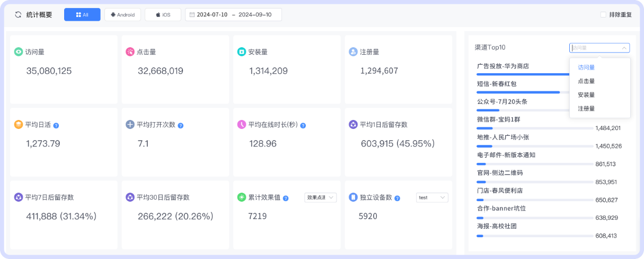The image size is (644, 259).
Task: Switch to the Android platform filter
Action: (x=122, y=15)
